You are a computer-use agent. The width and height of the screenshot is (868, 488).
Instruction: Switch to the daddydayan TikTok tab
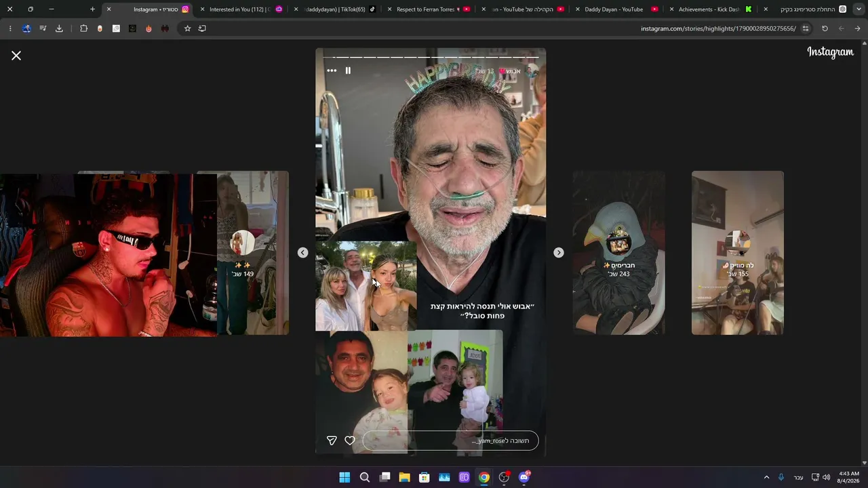point(335,9)
